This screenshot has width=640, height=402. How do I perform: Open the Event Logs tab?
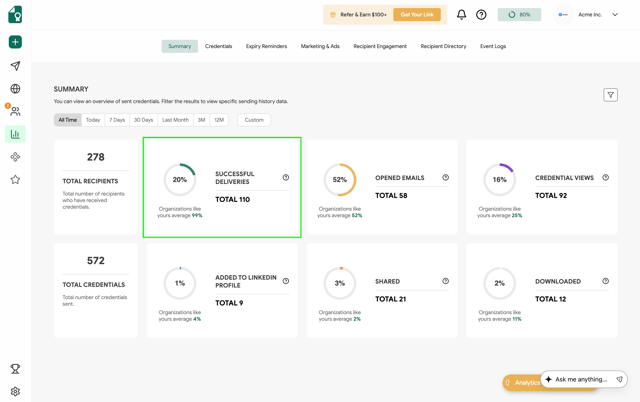pos(493,46)
